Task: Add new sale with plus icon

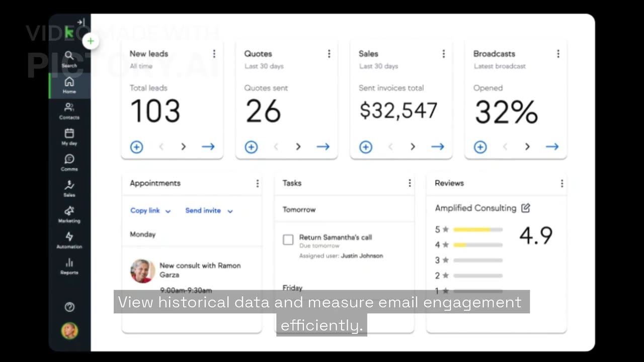Action: point(366,147)
